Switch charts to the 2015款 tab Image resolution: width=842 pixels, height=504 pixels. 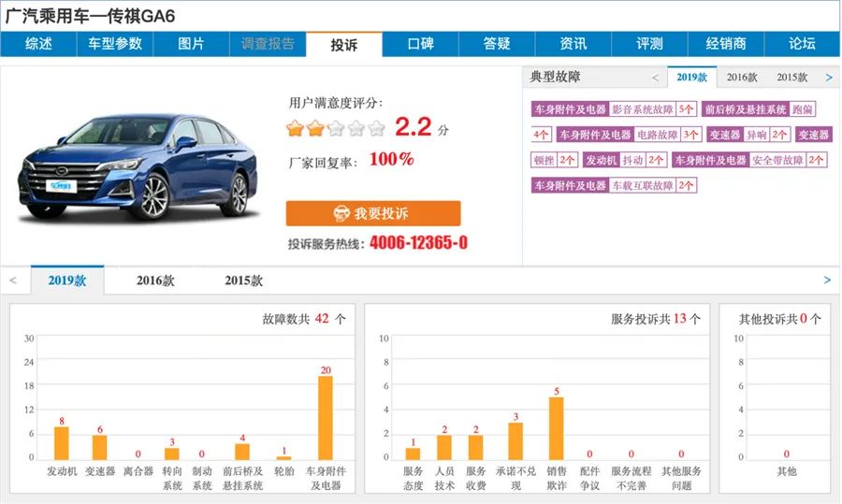tap(243, 281)
